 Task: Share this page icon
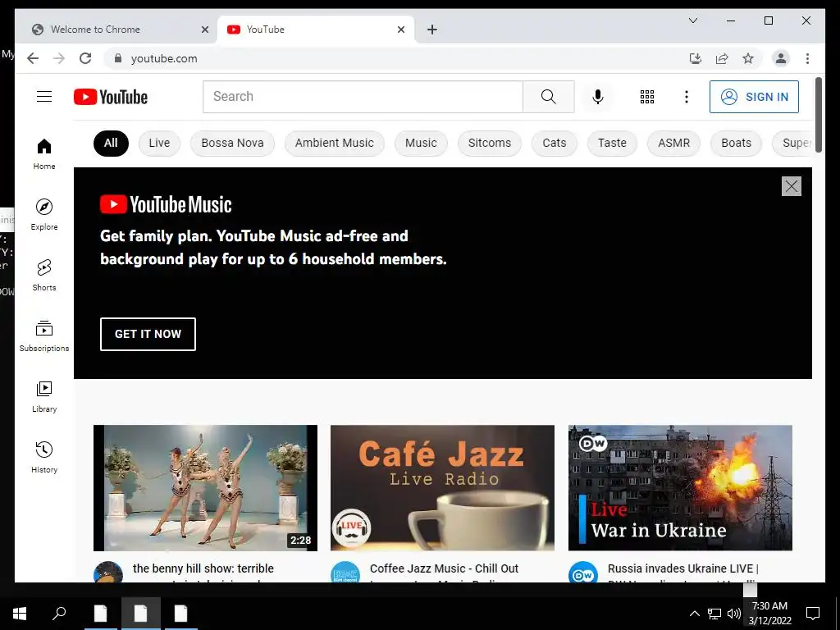[x=722, y=58]
